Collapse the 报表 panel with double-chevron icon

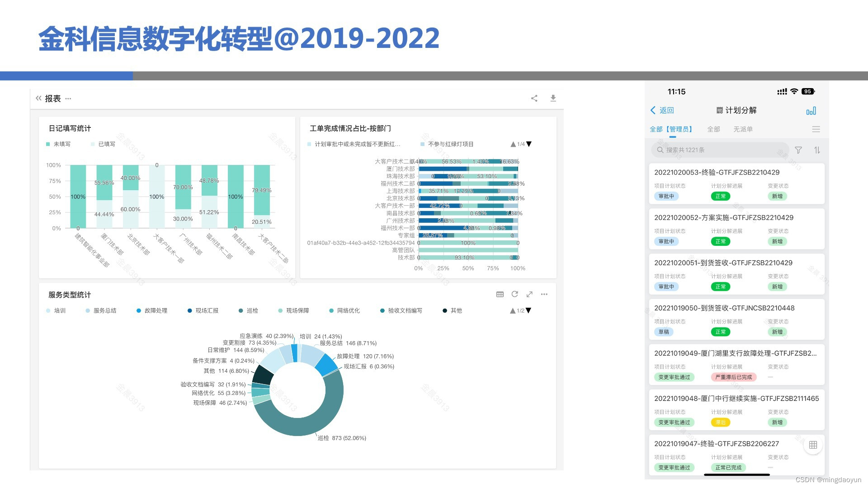[38, 98]
